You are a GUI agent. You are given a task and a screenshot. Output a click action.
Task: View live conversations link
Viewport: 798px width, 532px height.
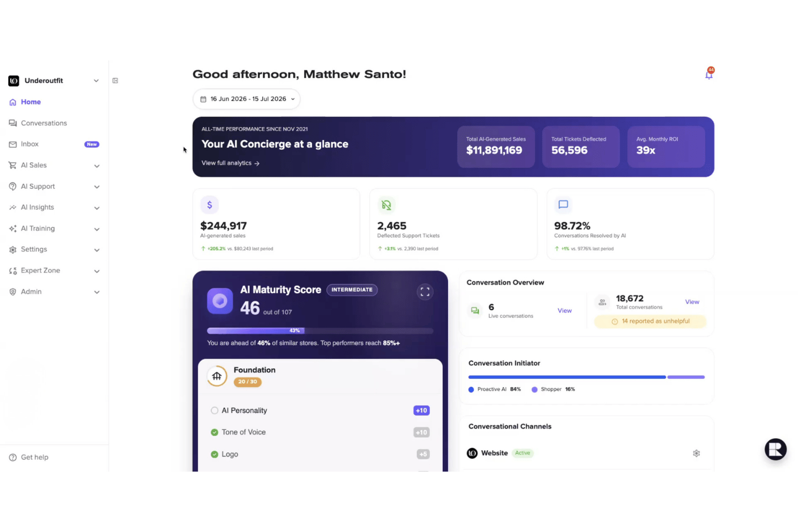(565, 311)
